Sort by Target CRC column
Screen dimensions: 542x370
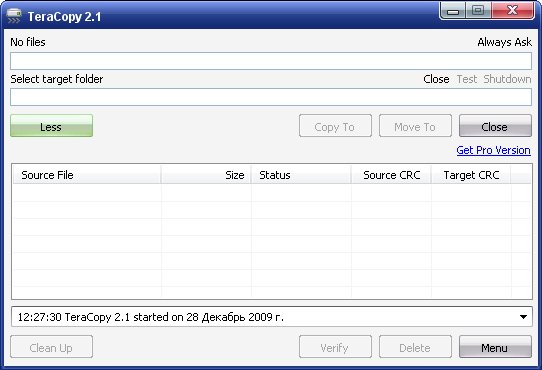(x=471, y=175)
